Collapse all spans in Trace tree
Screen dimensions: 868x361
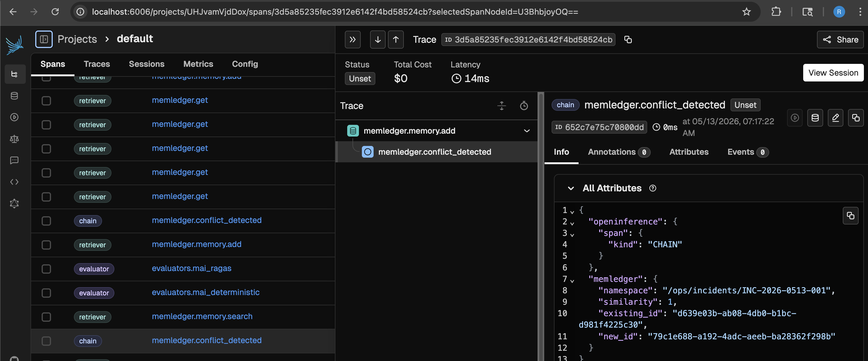coord(502,106)
